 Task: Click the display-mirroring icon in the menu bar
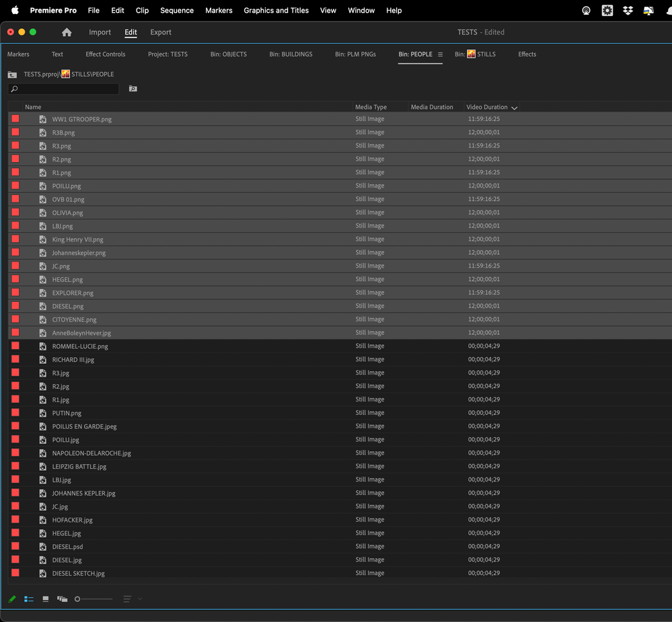(648, 11)
